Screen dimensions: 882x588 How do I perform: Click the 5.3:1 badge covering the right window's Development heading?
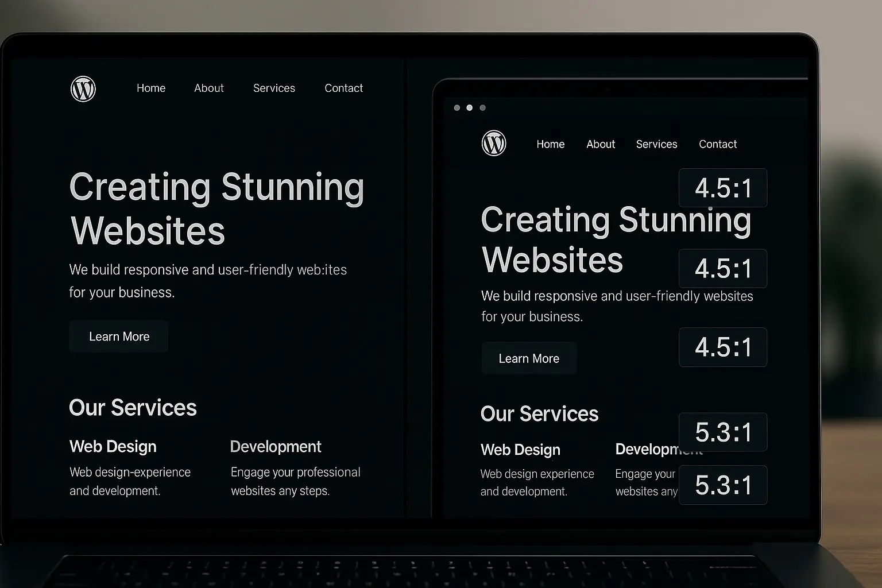pos(723,432)
